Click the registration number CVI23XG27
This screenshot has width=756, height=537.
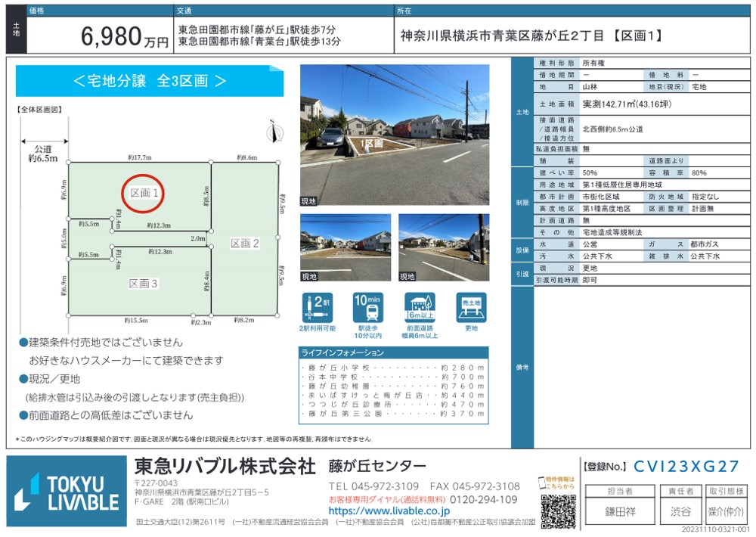(686, 467)
